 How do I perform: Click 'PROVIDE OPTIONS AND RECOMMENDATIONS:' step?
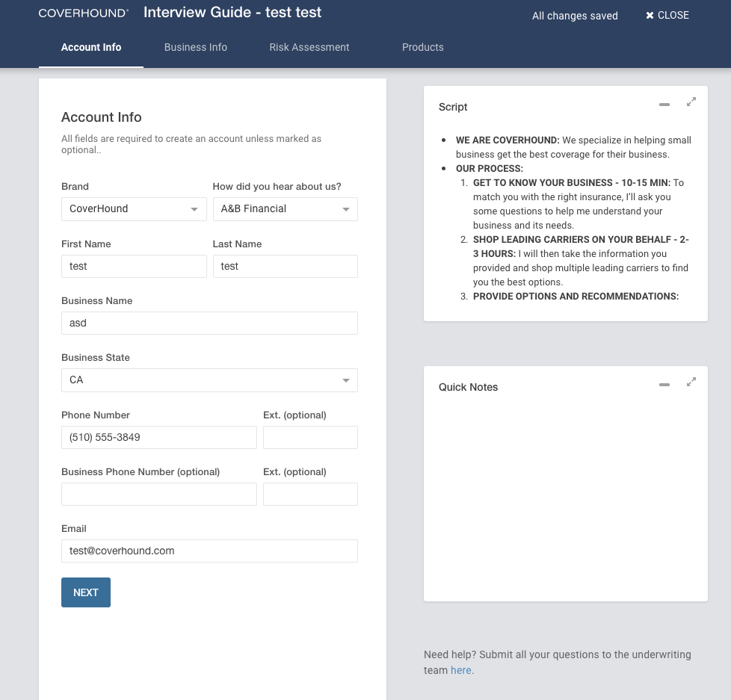(x=576, y=297)
